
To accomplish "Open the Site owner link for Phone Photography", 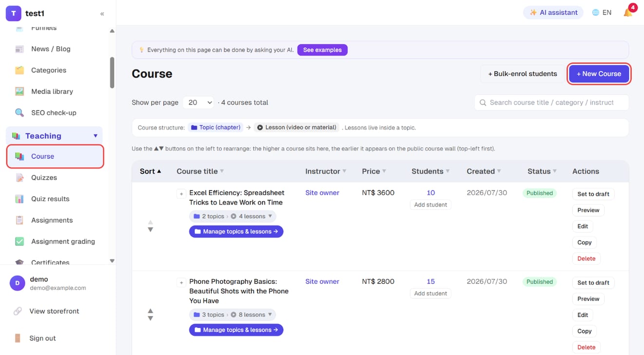I will point(322,281).
